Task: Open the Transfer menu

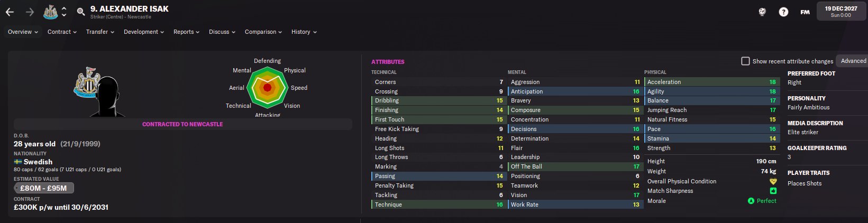Action: click(100, 32)
